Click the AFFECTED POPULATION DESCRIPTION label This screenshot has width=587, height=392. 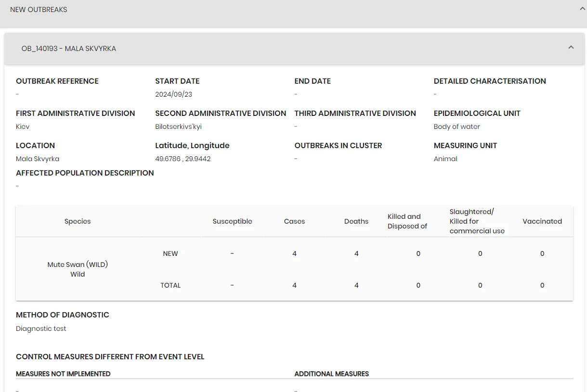click(85, 173)
